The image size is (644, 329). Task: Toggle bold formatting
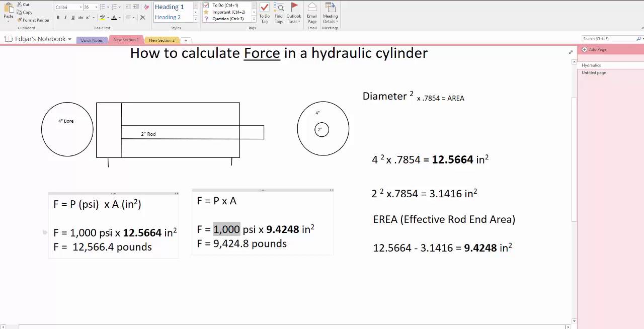[x=58, y=18]
